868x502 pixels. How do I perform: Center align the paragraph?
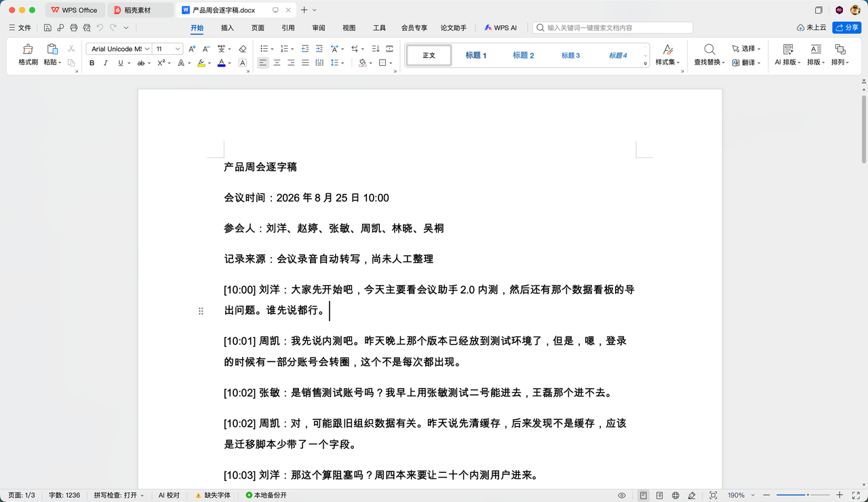[x=277, y=63]
